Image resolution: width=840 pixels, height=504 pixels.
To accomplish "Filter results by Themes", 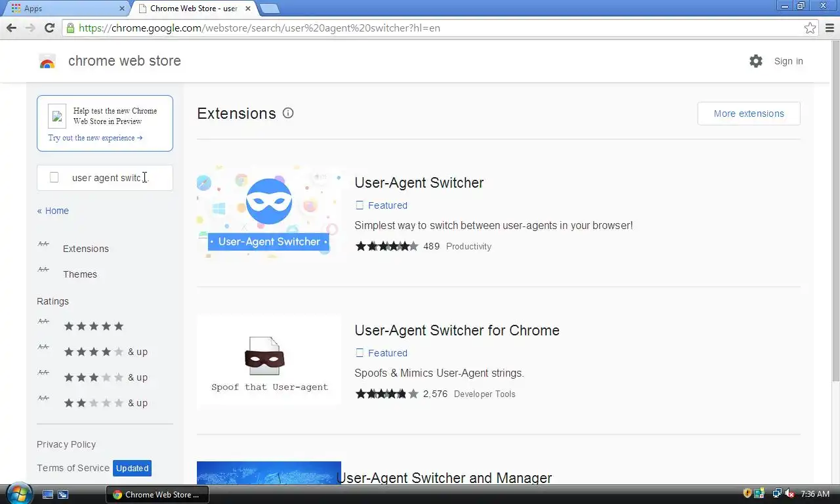I will pos(79,274).
